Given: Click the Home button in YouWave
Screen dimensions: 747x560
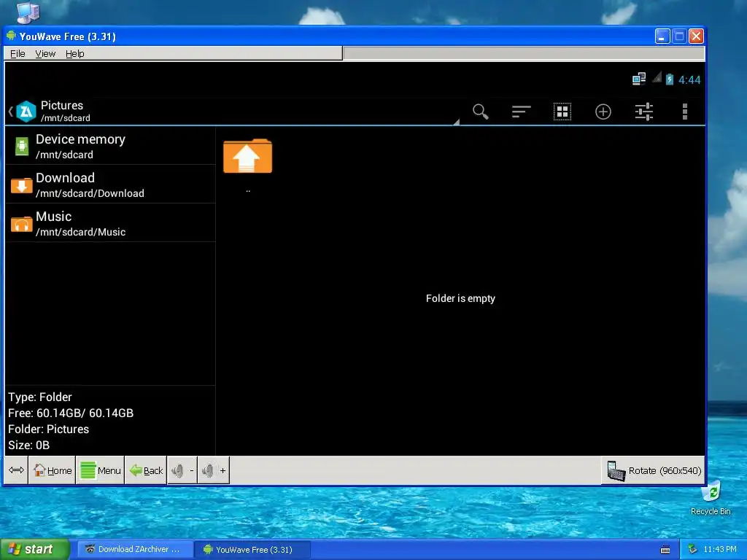Looking at the screenshot, I should pos(52,470).
